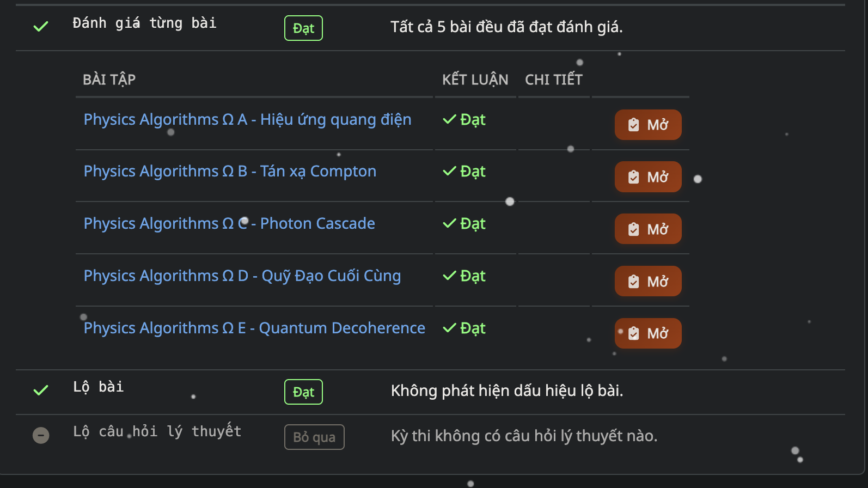Viewport: 868px width, 488px height.
Task: Click Đạt badge in Đánh giá từng bài row
Action: (303, 28)
